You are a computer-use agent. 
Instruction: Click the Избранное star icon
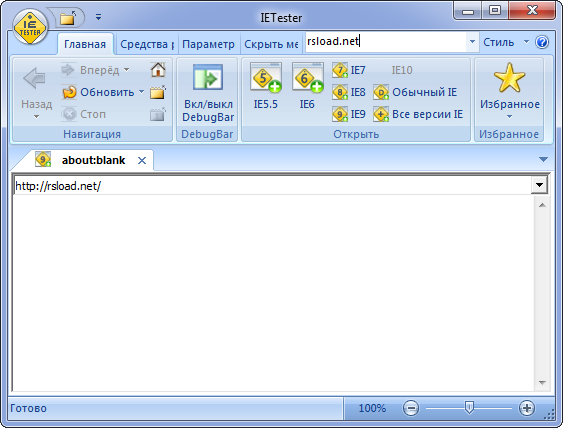pyautogui.click(x=509, y=78)
